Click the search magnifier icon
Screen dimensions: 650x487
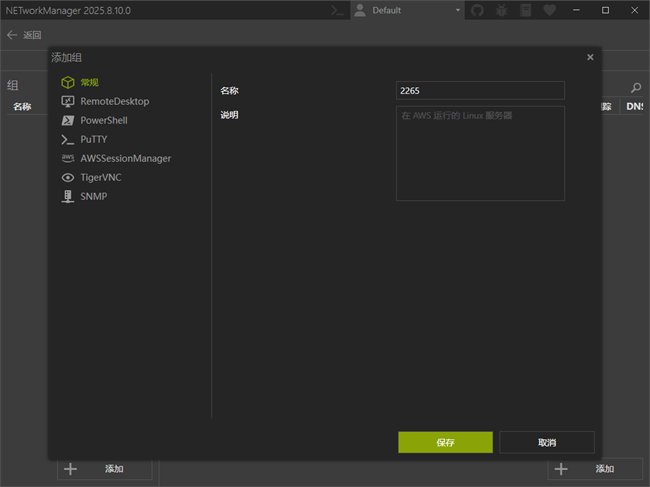(x=635, y=88)
